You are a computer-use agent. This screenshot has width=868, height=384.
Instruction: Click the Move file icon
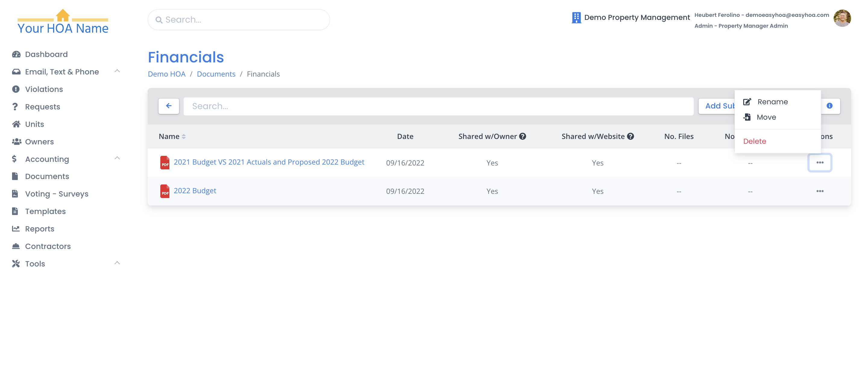click(x=747, y=117)
